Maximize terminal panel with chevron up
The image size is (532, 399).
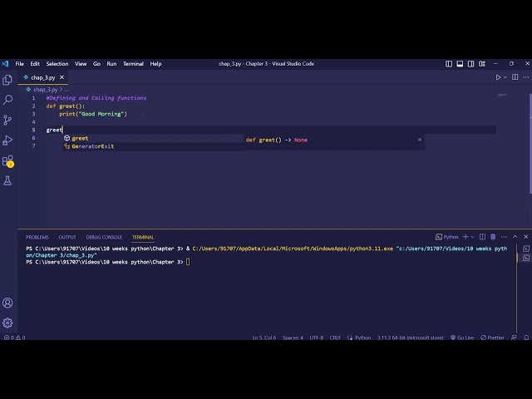pyautogui.click(x=515, y=237)
